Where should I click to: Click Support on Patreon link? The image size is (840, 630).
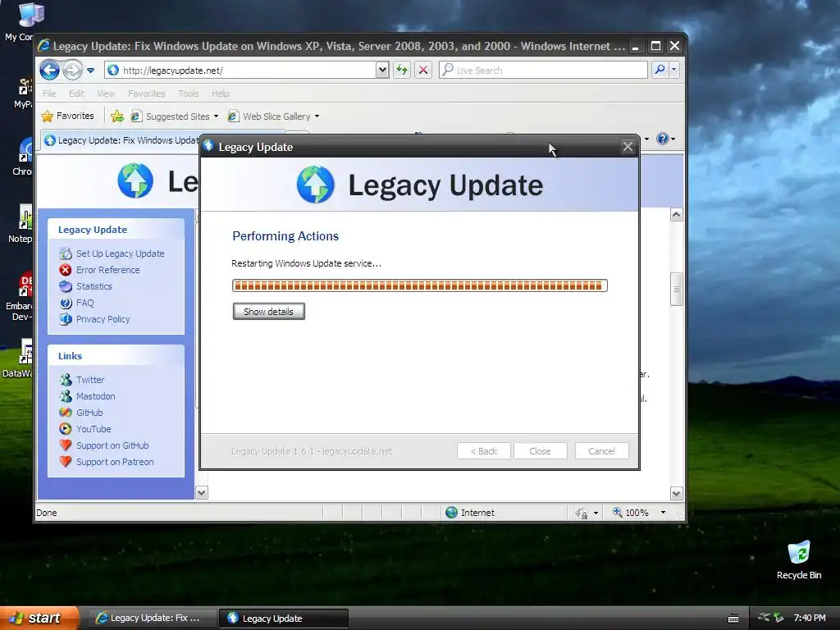115,462
